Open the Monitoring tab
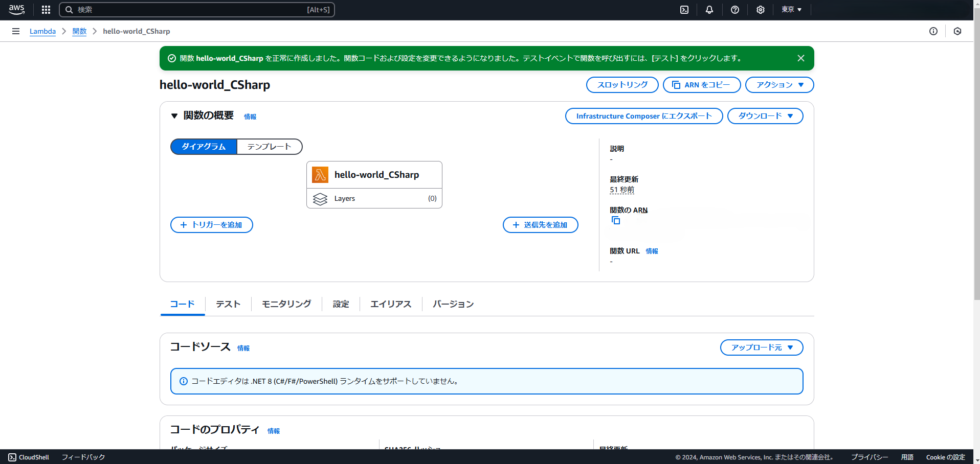This screenshot has height=464, width=980. point(286,304)
